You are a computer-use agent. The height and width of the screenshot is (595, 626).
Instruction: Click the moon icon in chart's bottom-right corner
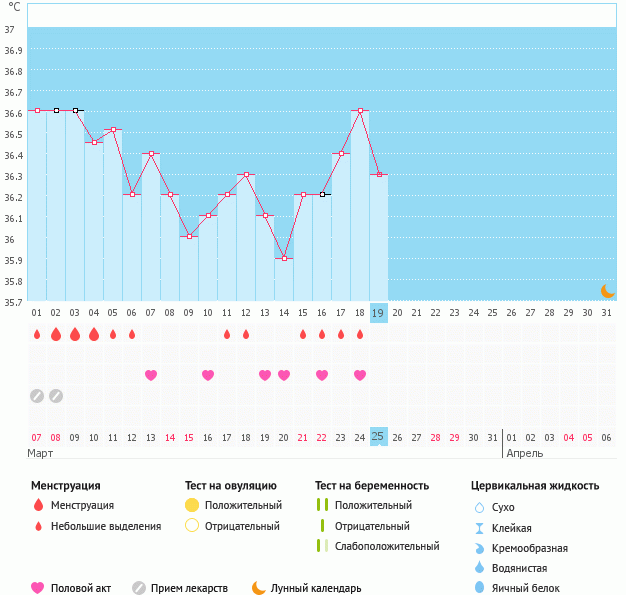point(607,291)
